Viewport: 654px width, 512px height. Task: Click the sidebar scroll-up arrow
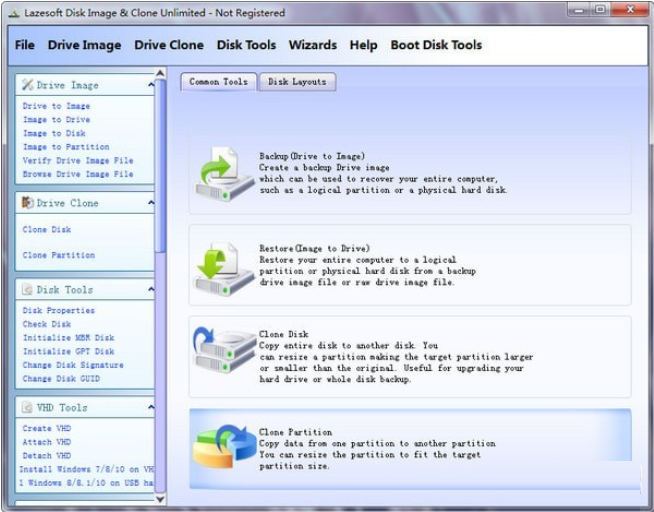(x=160, y=73)
